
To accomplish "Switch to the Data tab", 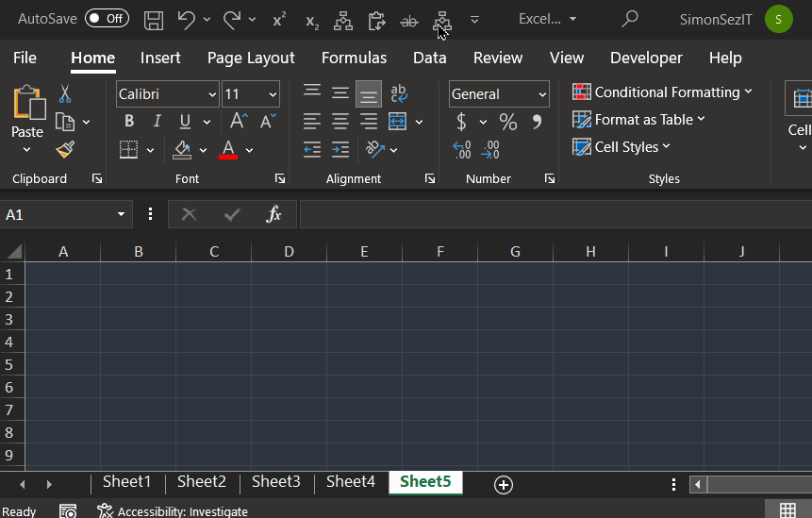I will 430,58.
